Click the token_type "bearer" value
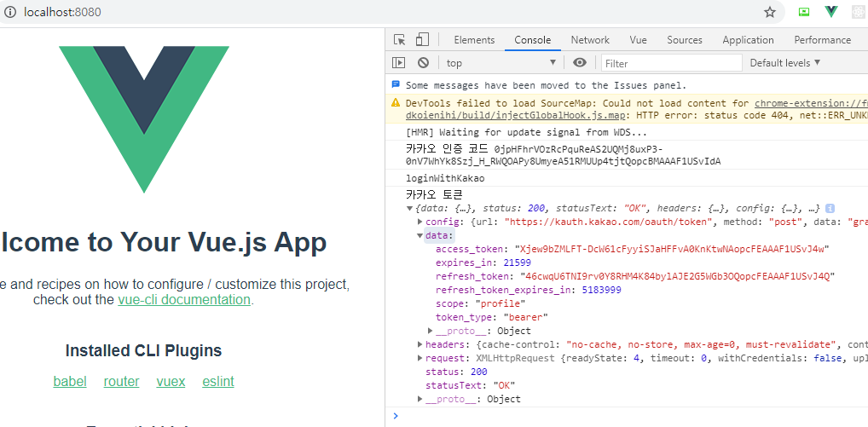 (x=525, y=317)
